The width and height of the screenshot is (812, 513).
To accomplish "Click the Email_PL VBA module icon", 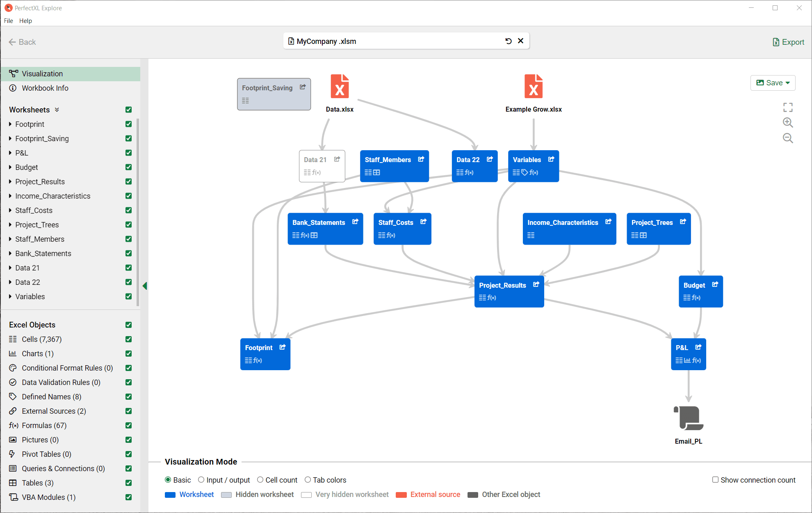I will coord(689,418).
